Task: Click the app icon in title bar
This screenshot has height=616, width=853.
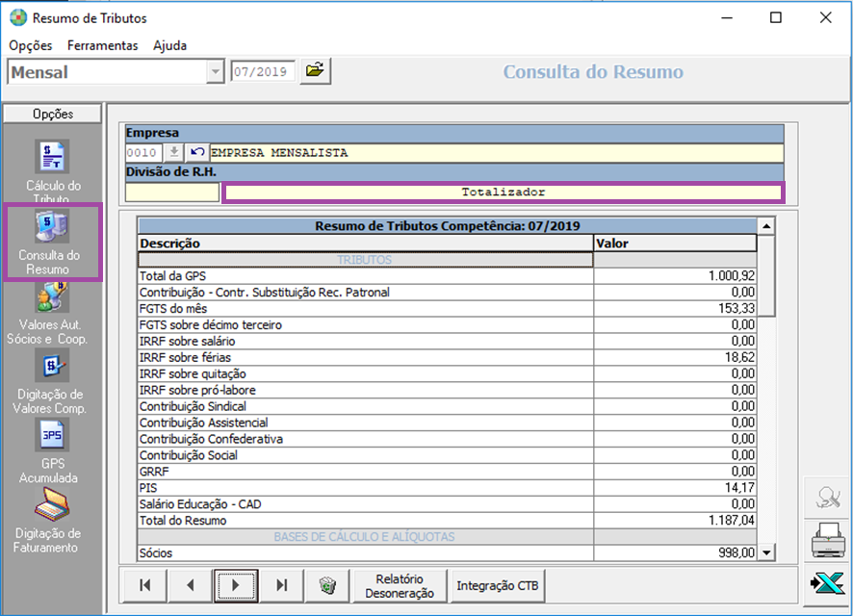Action: coord(18,18)
